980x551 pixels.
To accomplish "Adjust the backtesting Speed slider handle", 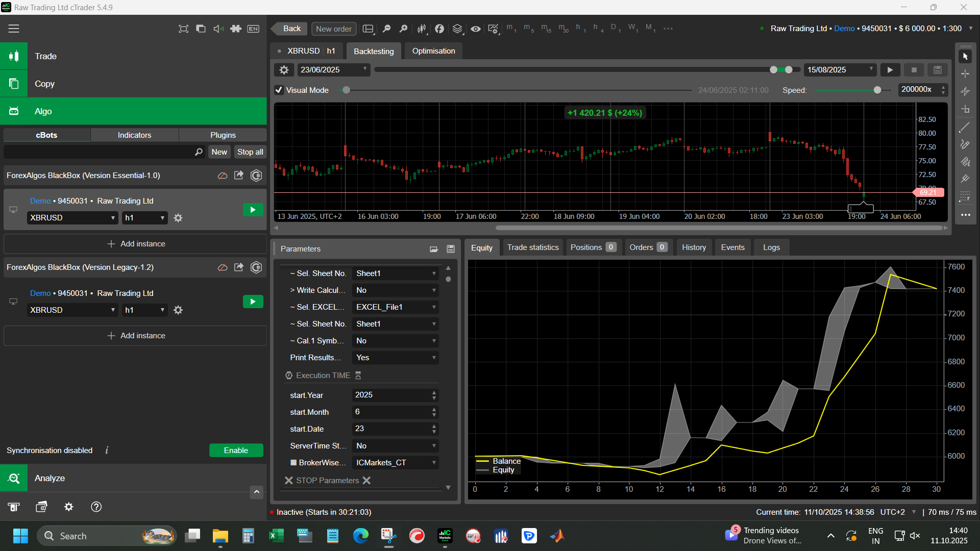I will [x=877, y=90].
